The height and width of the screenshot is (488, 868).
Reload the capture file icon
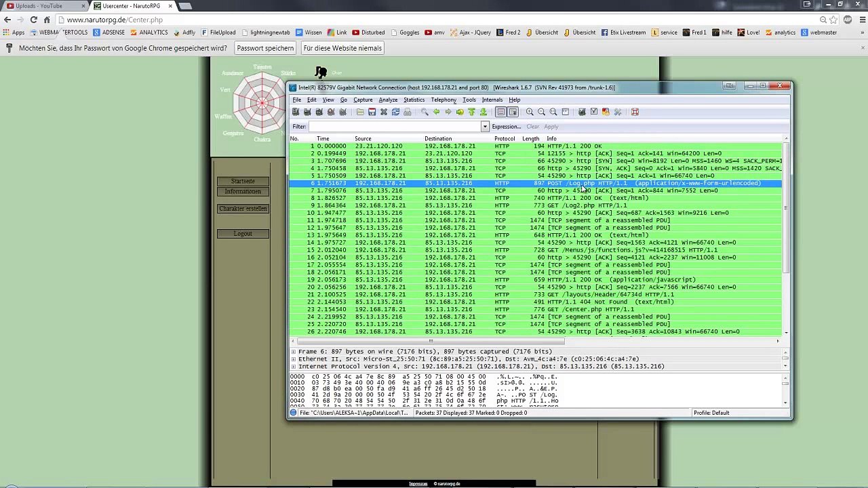[395, 112]
